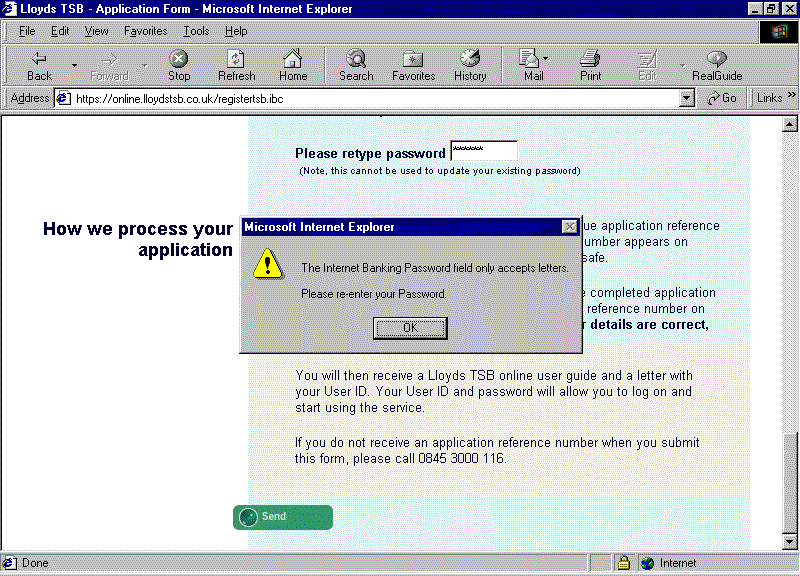Expand the Edit button dropdown arrow
The image size is (800, 576).
683,66
